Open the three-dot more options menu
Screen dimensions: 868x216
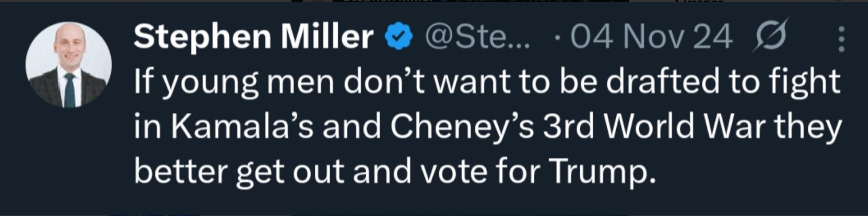click(x=841, y=39)
